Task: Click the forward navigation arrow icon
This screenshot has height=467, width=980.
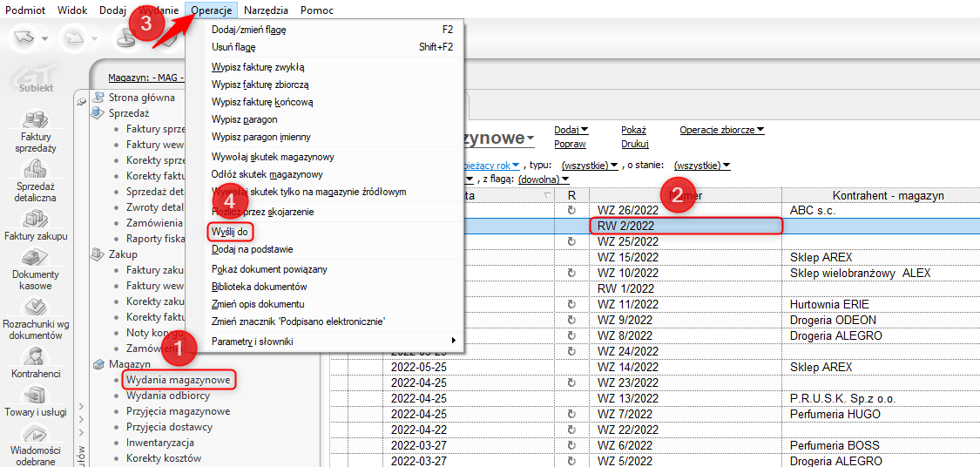Action: (72, 38)
